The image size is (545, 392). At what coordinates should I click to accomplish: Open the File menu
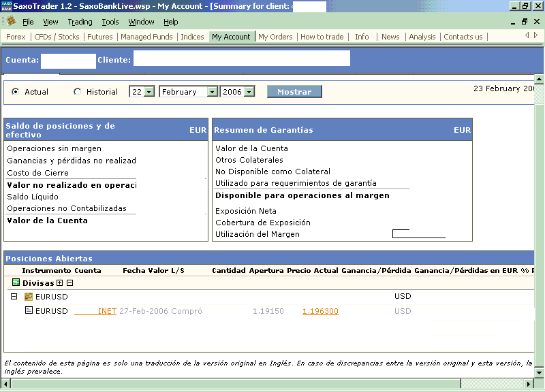click(x=28, y=22)
